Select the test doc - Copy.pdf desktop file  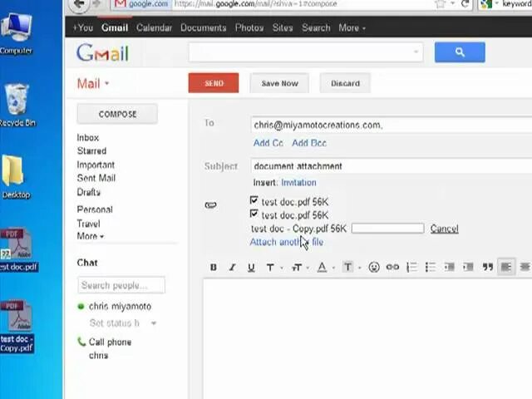[x=17, y=326]
